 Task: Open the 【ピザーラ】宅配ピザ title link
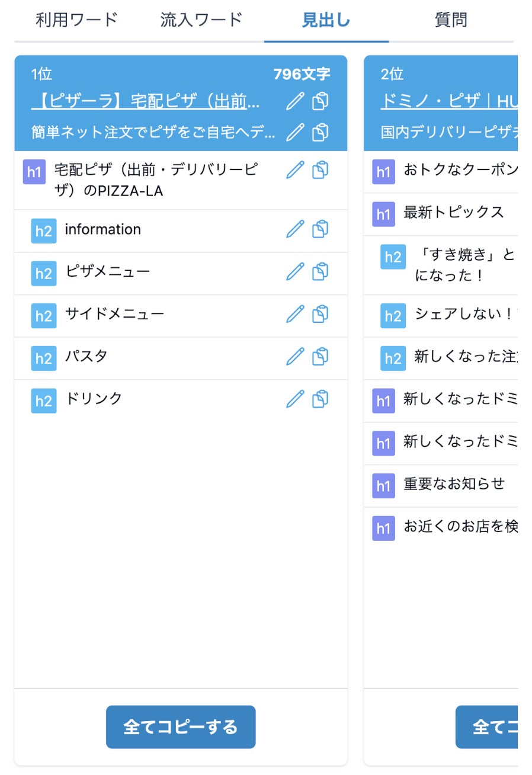pyautogui.click(x=146, y=102)
